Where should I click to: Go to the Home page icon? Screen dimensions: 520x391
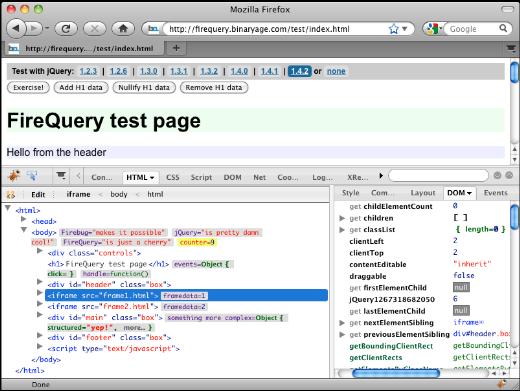coord(123,29)
